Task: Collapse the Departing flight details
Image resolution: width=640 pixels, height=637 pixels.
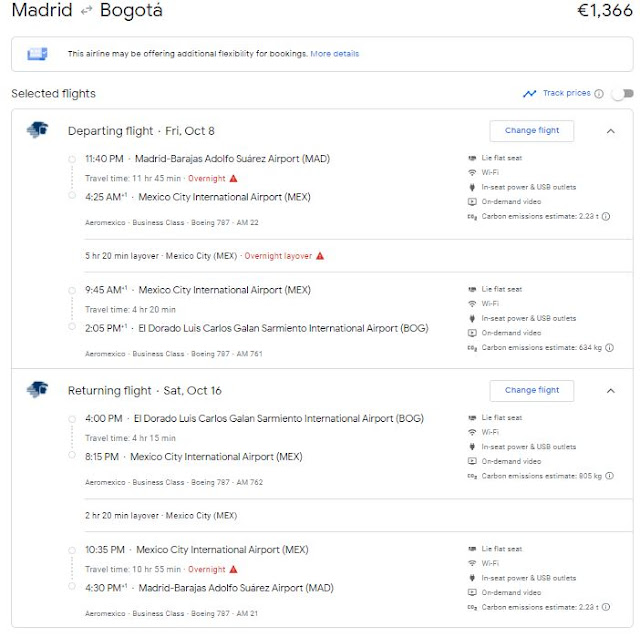Action: pyautogui.click(x=610, y=130)
